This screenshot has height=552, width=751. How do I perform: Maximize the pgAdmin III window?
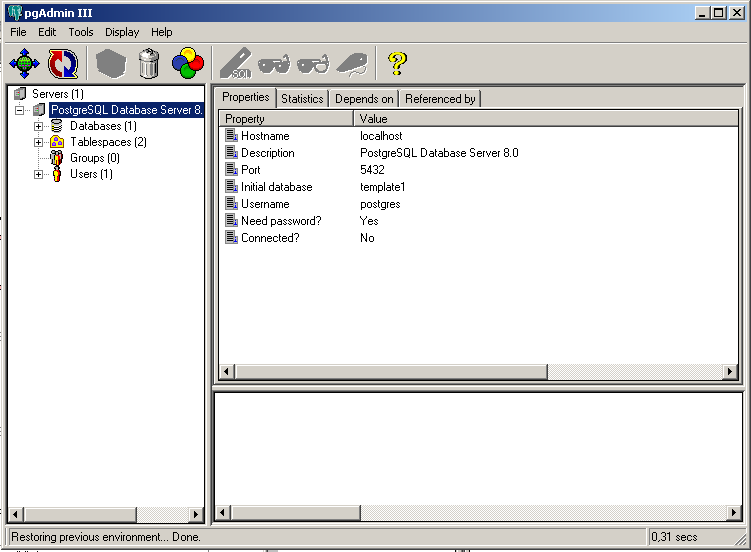(719, 13)
